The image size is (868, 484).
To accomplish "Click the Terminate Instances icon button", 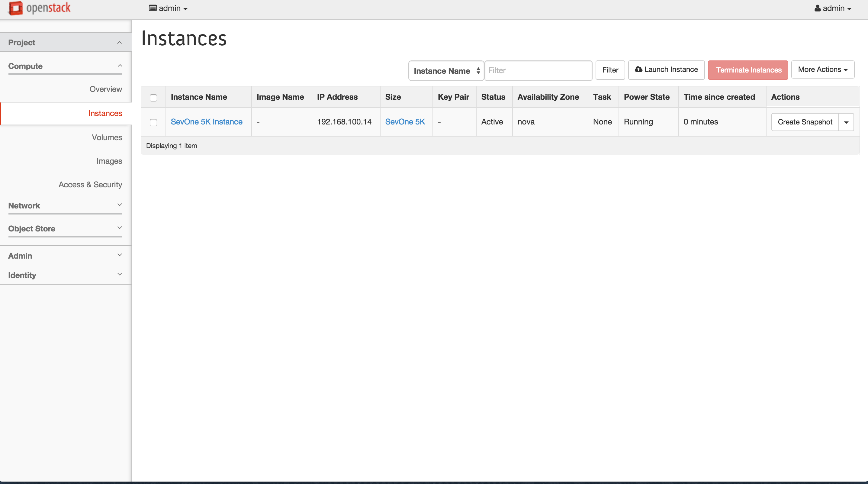I will pyautogui.click(x=748, y=70).
